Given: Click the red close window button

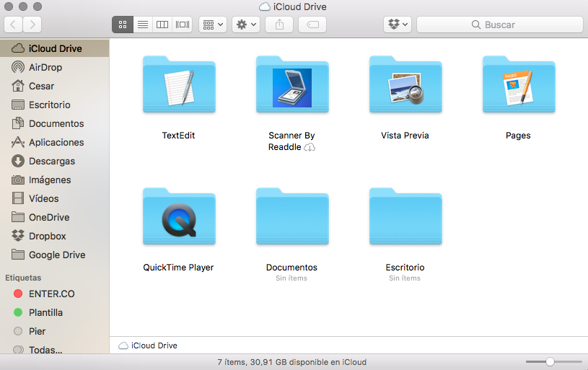Looking at the screenshot, I should [9, 6].
